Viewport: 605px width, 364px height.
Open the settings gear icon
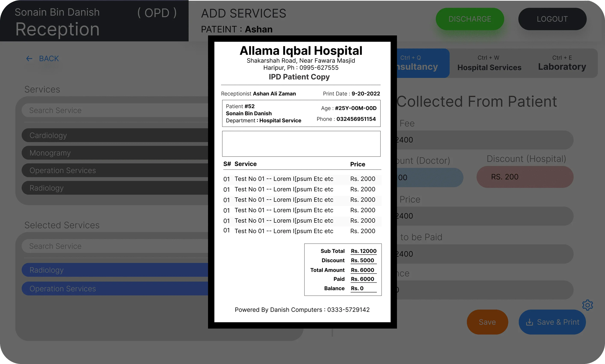tap(587, 305)
